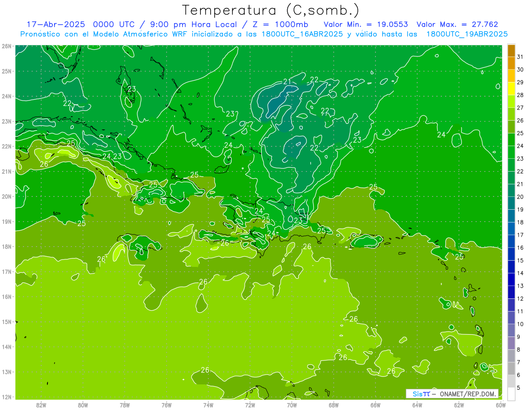Click the '20N' latitude axis label
Image resolution: width=532 pixels, height=411 pixels.
coord(7,196)
